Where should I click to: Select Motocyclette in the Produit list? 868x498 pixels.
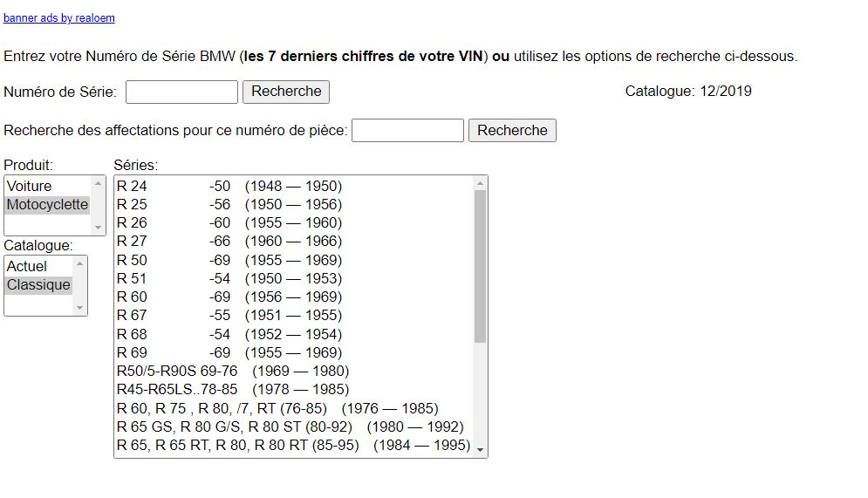pos(47,204)
